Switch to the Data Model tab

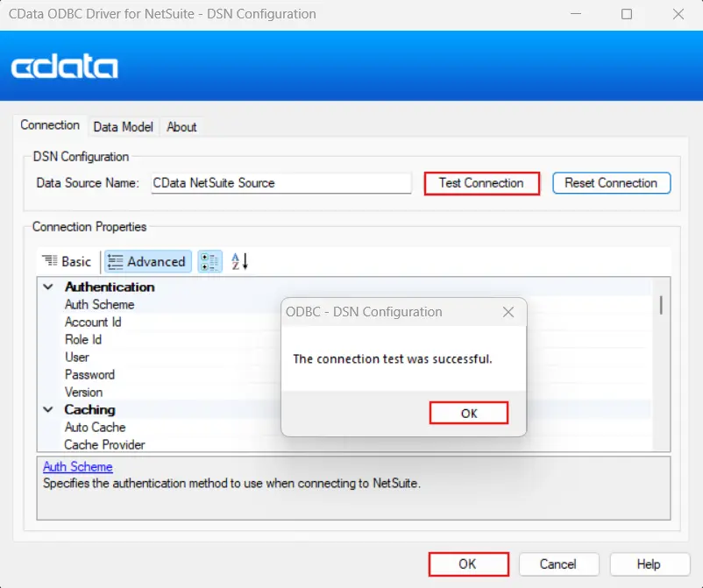click(123, 126)
